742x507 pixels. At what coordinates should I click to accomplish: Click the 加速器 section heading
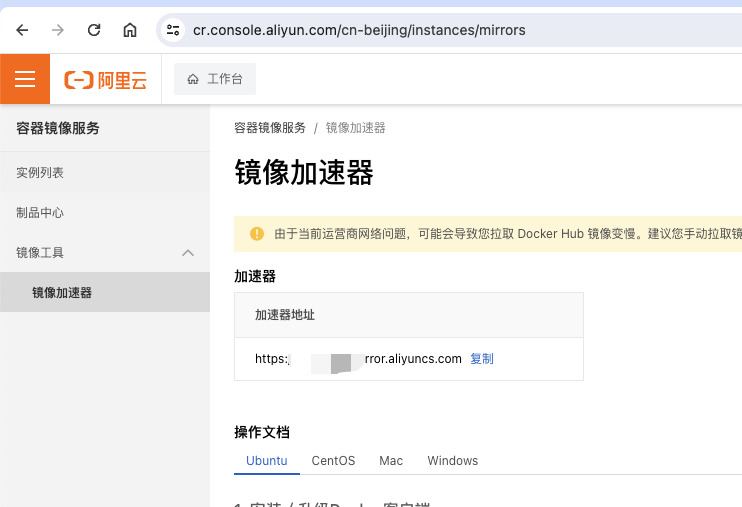[255, 276]
